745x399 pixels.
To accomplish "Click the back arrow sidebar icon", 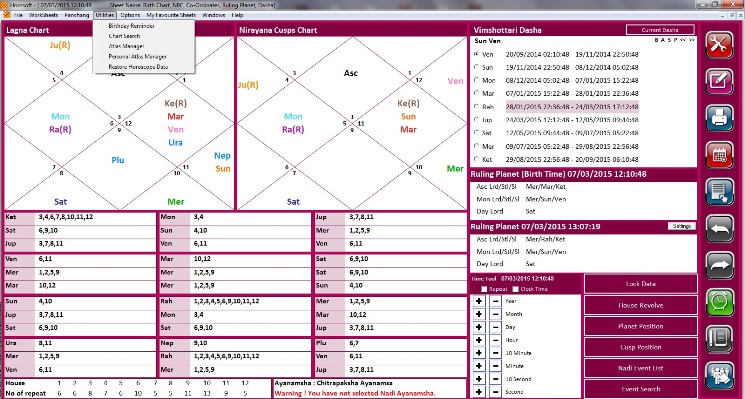I will coord(719,228).
